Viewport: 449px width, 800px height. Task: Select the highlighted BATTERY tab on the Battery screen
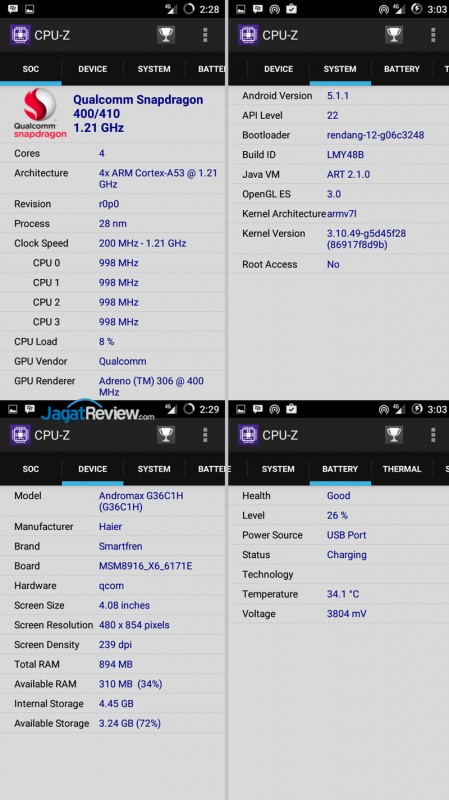tap(340, 469)
